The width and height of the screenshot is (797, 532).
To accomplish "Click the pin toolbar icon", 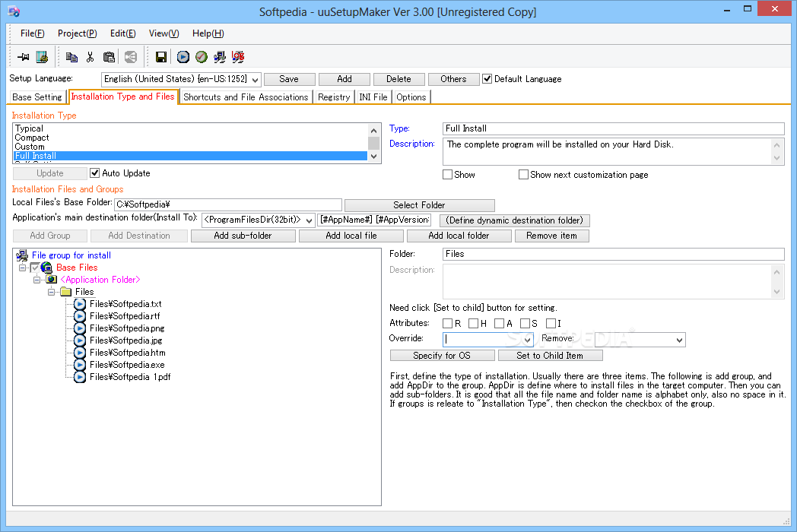I will click(23, 57).
